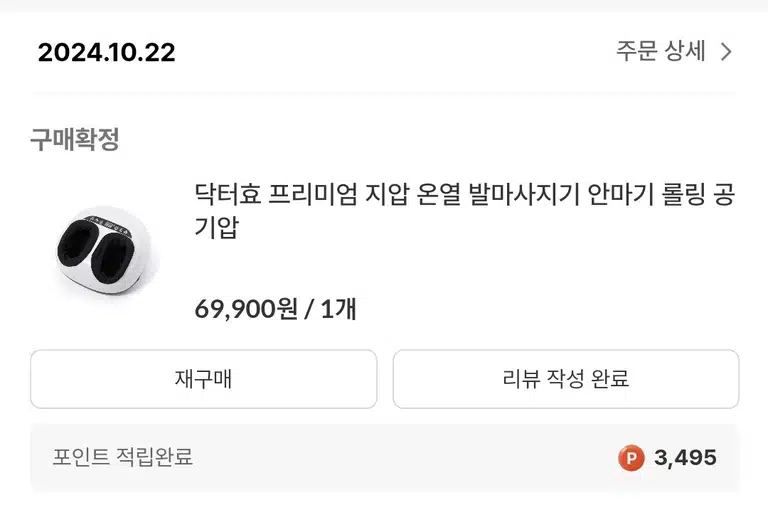The height and width of the screenshot is (520, 768).
Task: Click the 구매확정 purchase status label
Action: tap(75, 140)
